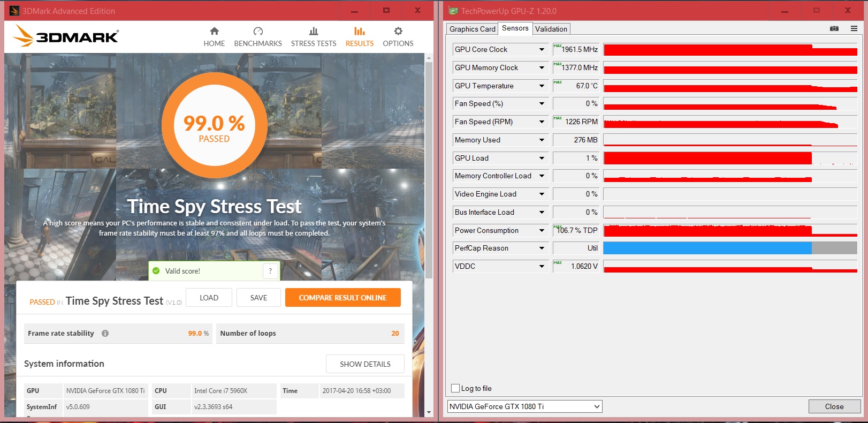868x423 pixels.
Task: Minimize the GPU-Z window
Action: click(x=785, y=11)
